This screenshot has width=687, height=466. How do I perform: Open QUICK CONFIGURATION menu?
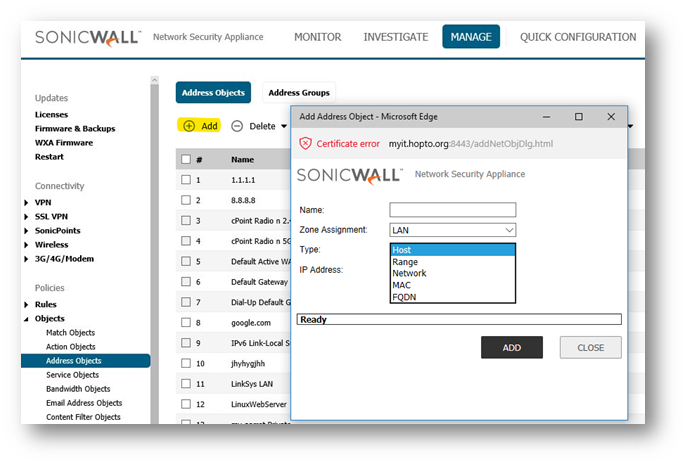tap(578, 37)
